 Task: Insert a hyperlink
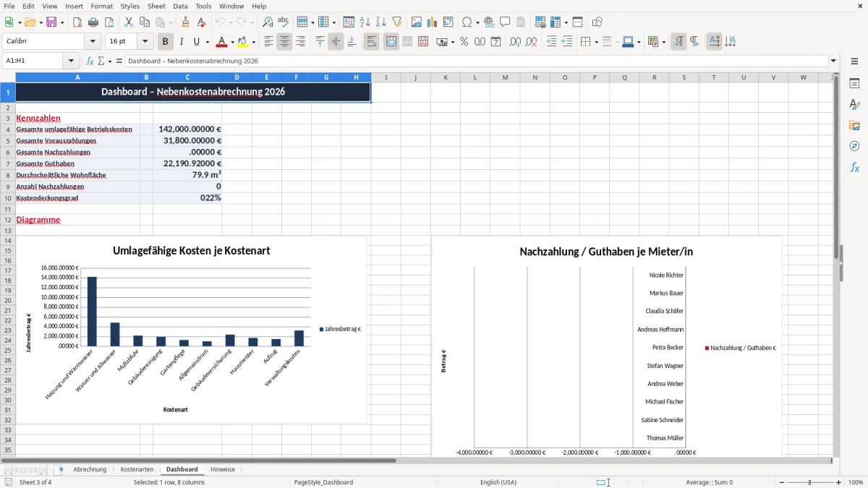click(489, 22)
